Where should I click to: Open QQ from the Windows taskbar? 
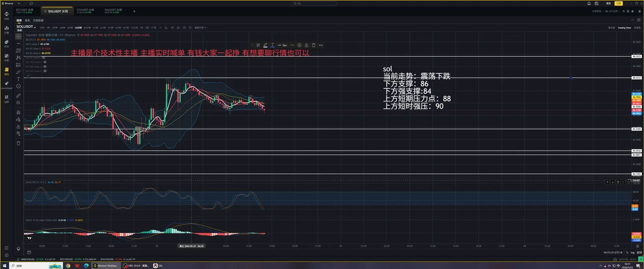(158, 266)
